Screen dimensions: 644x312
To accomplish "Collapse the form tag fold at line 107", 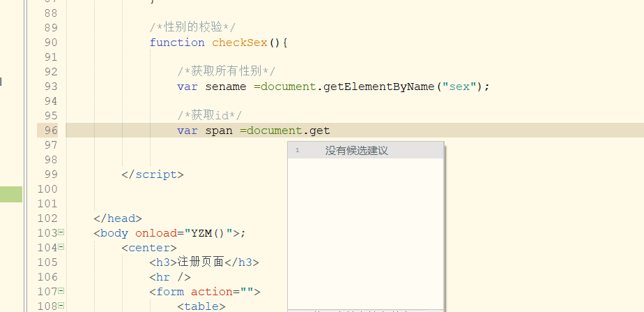I will click(x=61, y=292).
